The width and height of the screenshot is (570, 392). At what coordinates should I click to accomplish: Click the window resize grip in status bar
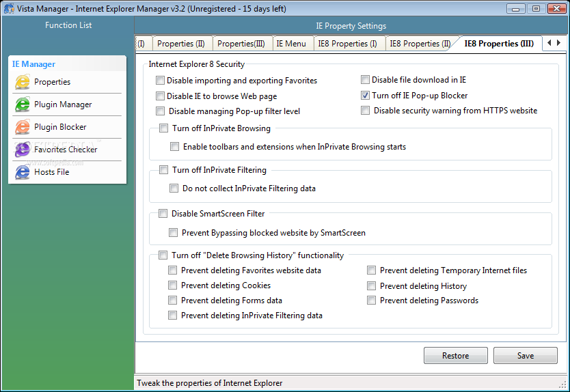coord(563,384)
